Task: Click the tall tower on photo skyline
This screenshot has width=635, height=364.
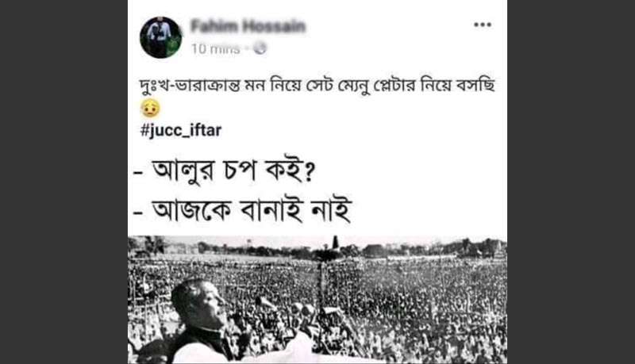Action: [x=335, y=243]
